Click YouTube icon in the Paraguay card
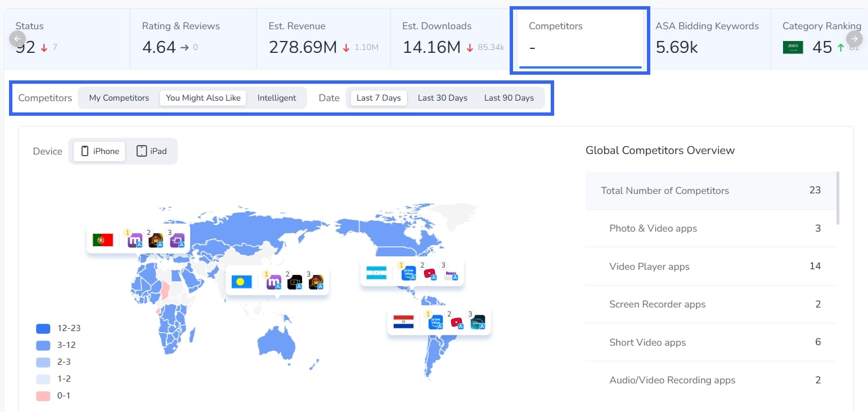The image size is (868, 412). (456, 323)
